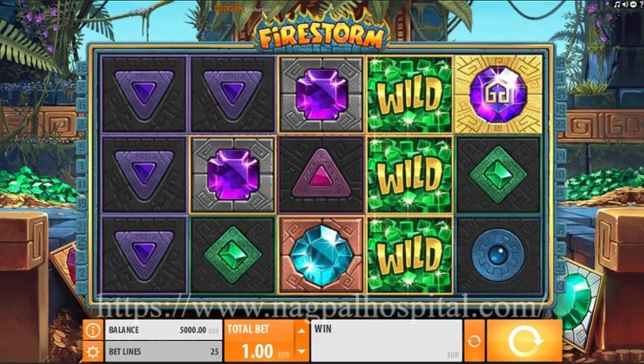Click the top Wild symbol
This screenshot has width=644, height=364.
click(409, 95)
